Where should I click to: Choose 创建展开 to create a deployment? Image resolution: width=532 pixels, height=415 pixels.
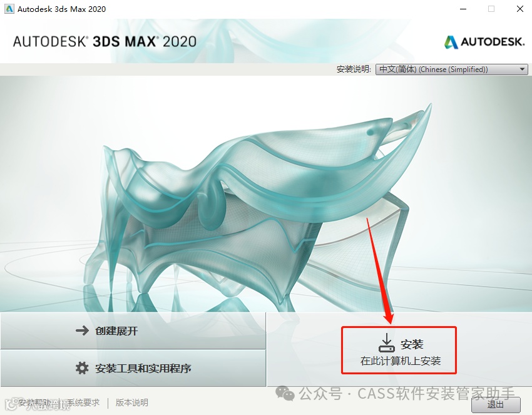tap(133, 330)
